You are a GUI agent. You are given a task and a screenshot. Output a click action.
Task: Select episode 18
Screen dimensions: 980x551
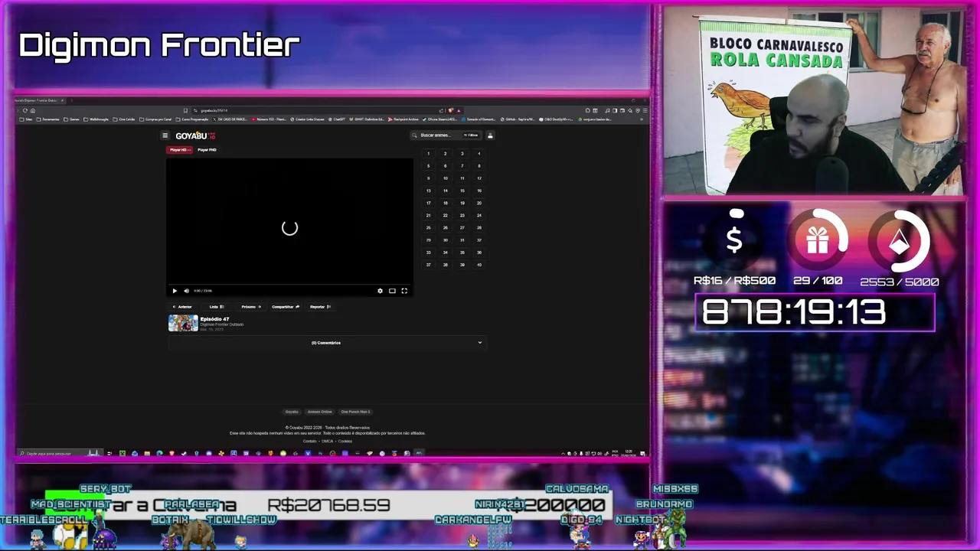coord(445,203)
